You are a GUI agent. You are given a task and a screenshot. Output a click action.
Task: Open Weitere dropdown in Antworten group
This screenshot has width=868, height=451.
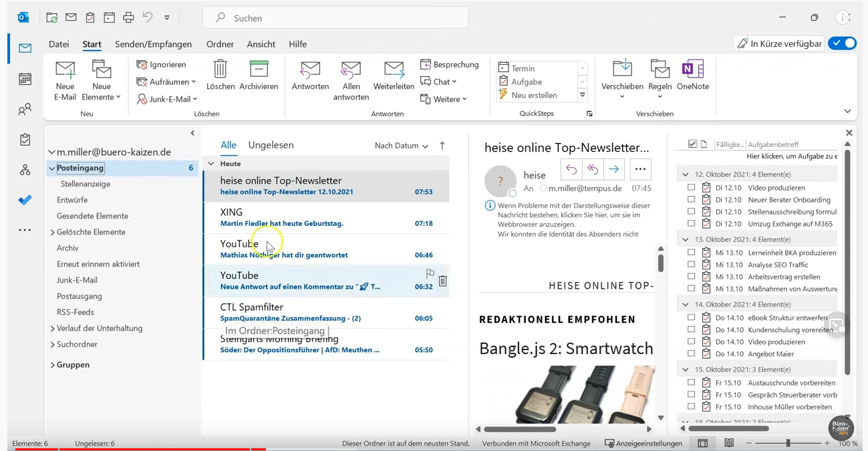click(x=444, y=99)
